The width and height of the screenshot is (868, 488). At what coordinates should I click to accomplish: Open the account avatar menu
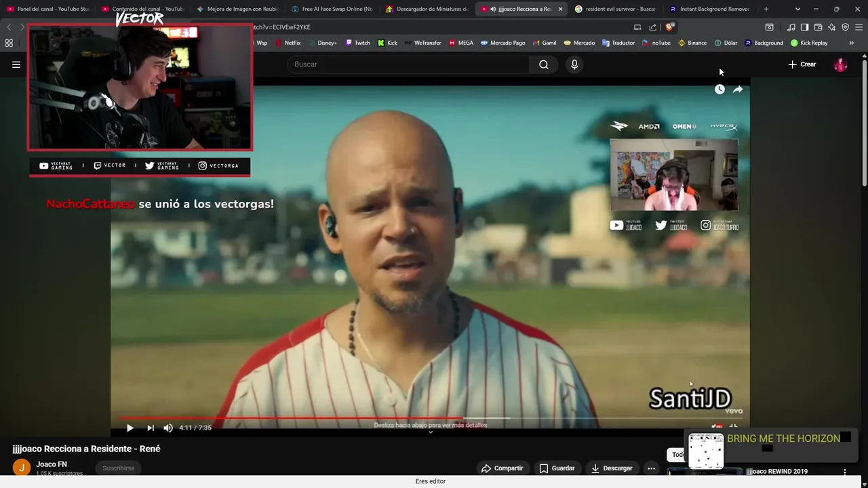(840, 64)
